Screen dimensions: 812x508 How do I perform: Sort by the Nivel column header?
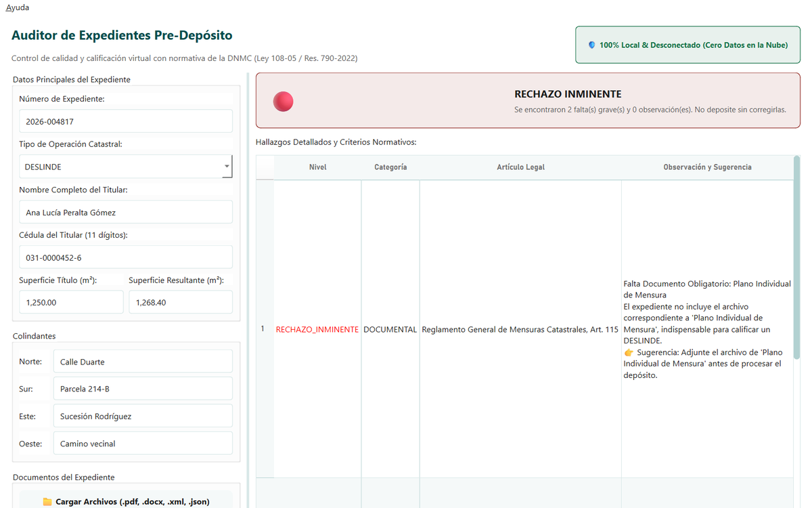pos(317,167)
